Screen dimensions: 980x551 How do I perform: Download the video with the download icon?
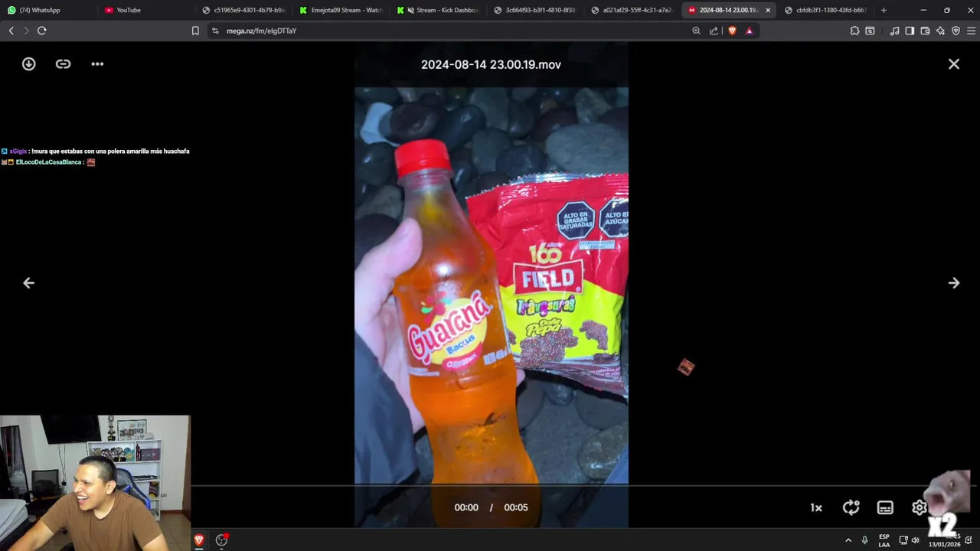(x=28, y=64)
